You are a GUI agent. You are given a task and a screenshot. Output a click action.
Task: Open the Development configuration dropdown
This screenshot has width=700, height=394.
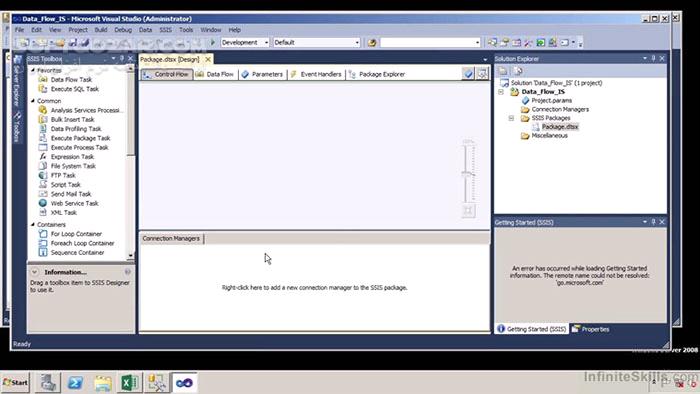point(267,42)
